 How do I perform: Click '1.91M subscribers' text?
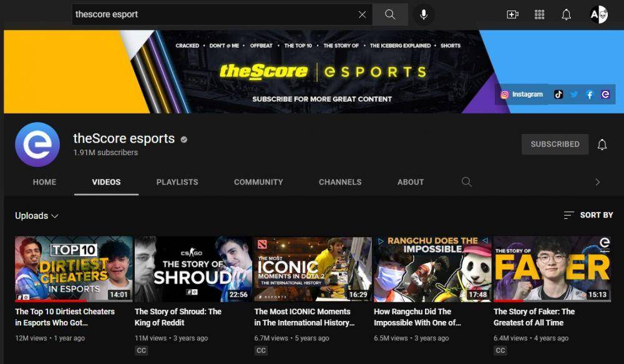[105, 153]
